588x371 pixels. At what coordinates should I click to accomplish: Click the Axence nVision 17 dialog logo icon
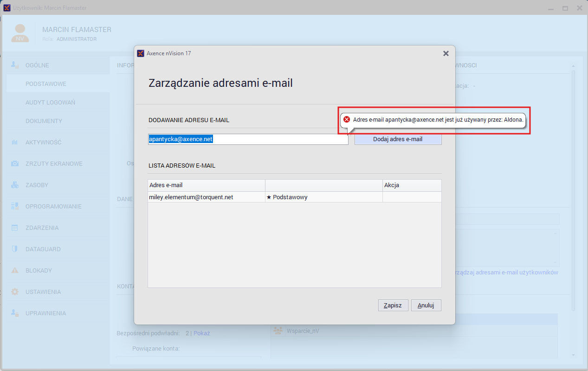click(x=141, y=53)
